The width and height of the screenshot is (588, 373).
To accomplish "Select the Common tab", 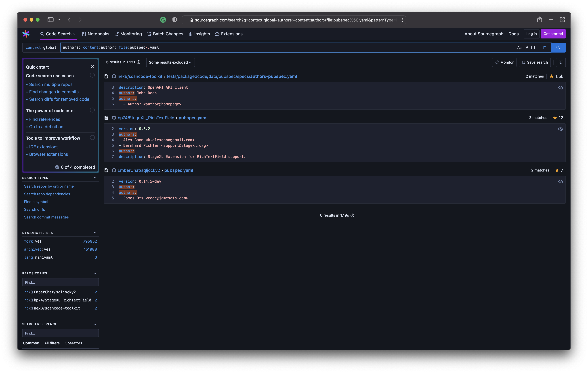I will tap(31, 343).
